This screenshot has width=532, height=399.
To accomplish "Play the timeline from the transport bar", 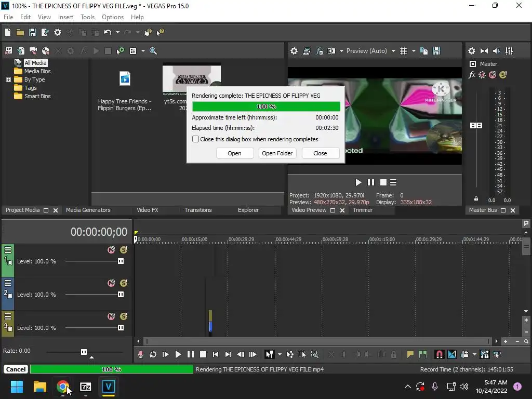I will click(x=178, y=354).
